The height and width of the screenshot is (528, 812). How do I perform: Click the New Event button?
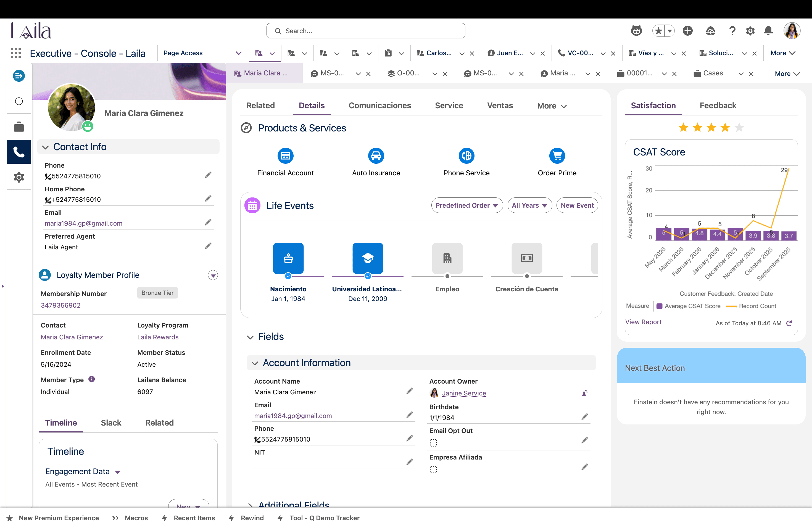[577, 205]
